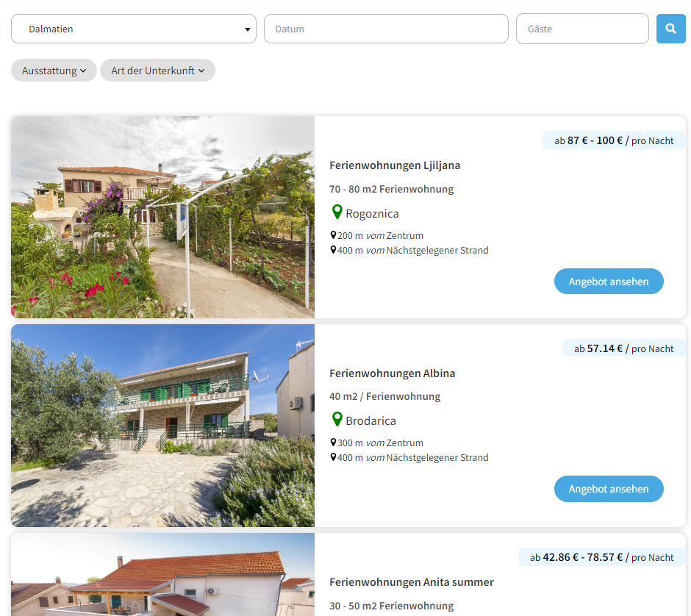
Task: Open the Ferienwohnungen Ljiljana listing title
Action: click(395, 165)
